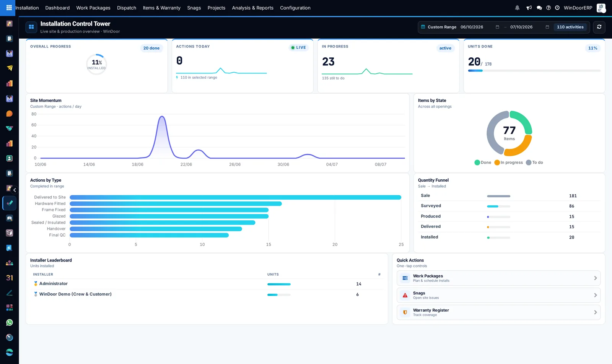Expand the Snags quick action chevron

[595, 295]
